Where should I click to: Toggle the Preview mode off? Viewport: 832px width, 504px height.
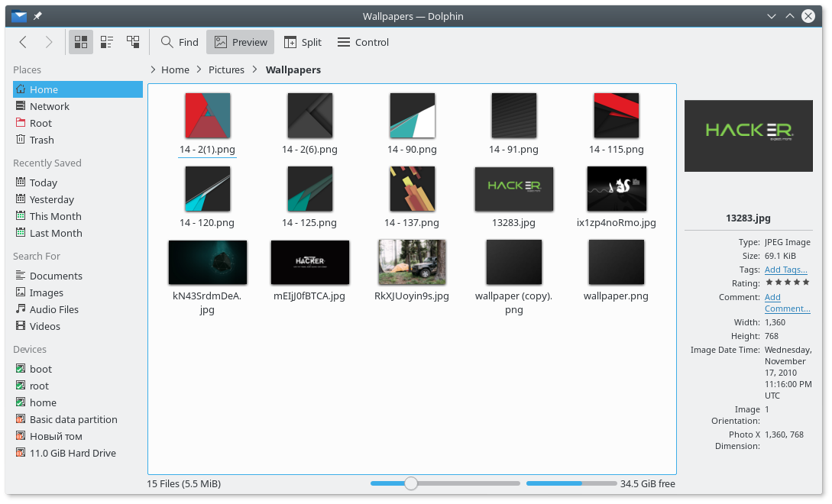pyautogui.click(x=240, y=42)
